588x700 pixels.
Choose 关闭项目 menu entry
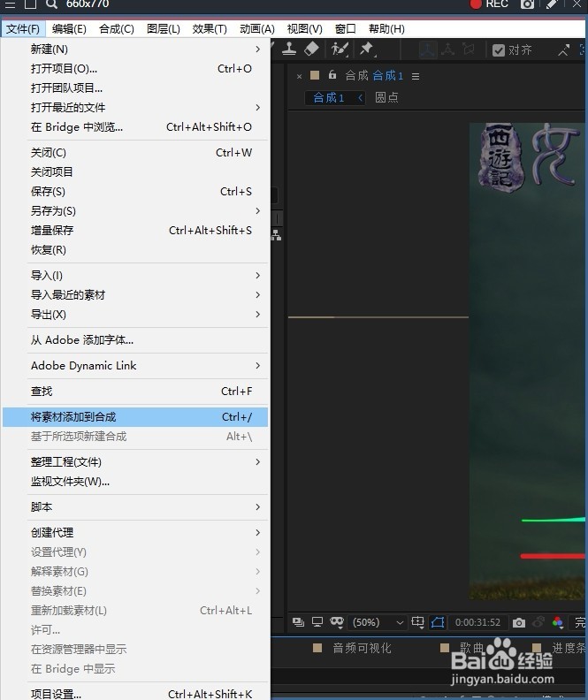pyautogui.click(x=134, y=171)
